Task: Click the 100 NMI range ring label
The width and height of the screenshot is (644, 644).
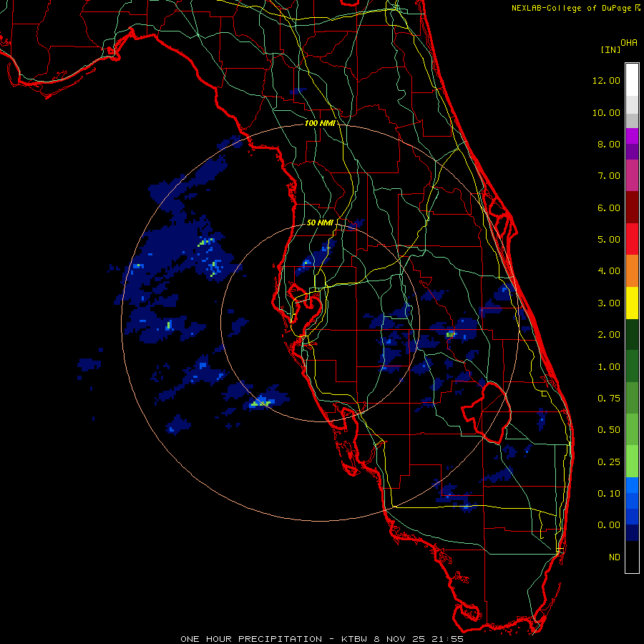Action: point(320,123)
